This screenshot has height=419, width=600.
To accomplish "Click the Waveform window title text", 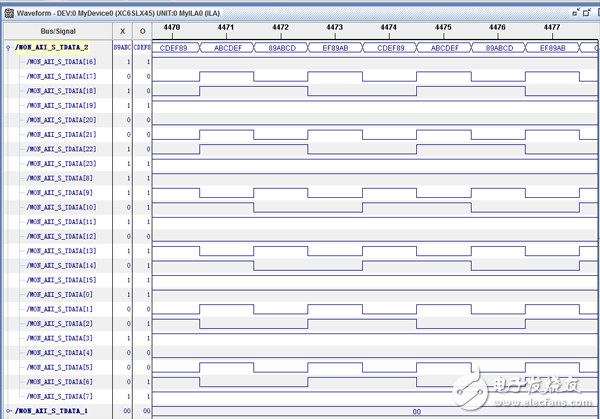I will pyautogui.click(x=118, y=13).
